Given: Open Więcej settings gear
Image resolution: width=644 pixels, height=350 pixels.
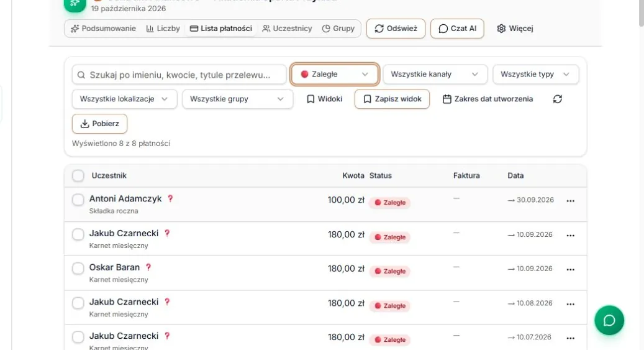Looking at the screenshot, I should tap(515, 29).
